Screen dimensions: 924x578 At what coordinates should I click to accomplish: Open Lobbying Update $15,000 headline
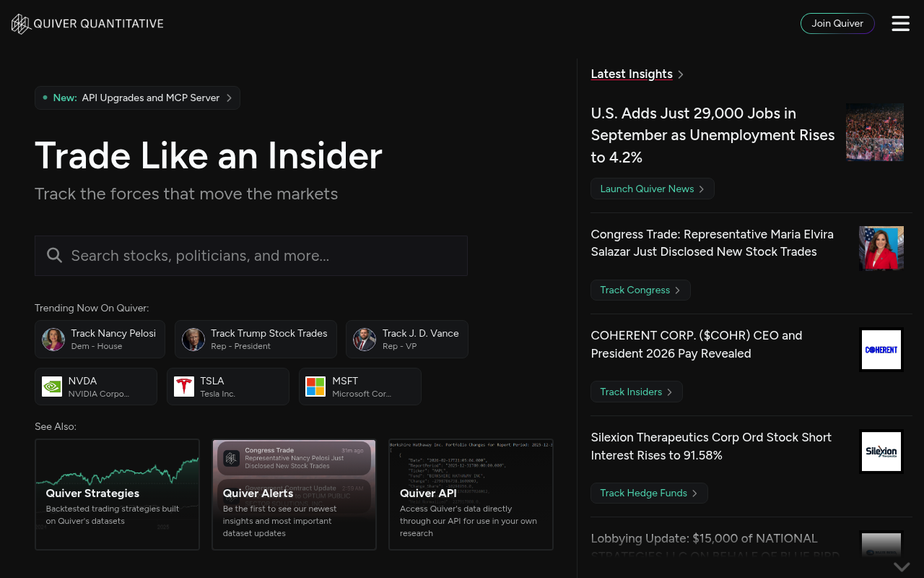point(715,547)
